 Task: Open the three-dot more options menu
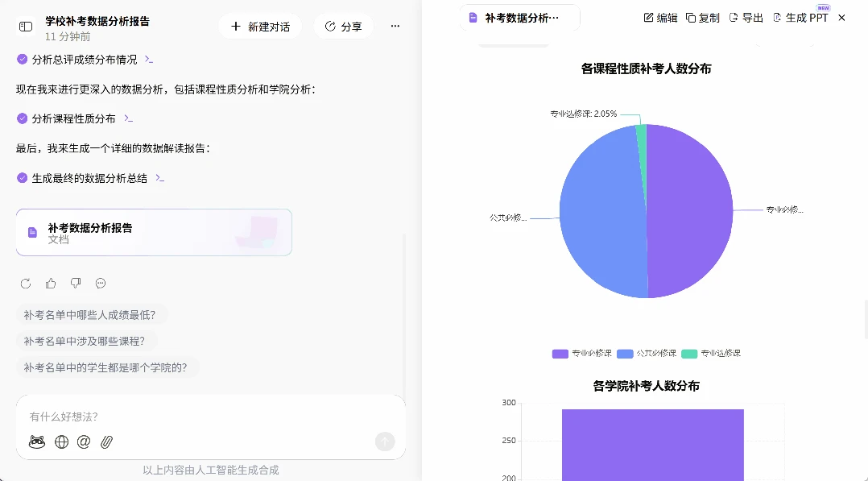pos(395,26)
